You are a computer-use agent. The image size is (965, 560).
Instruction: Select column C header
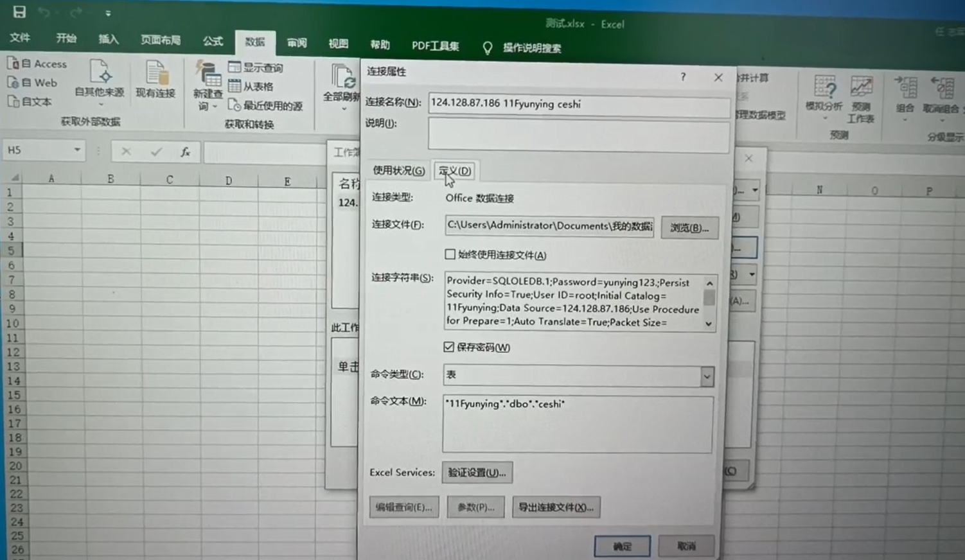[170, 180]
